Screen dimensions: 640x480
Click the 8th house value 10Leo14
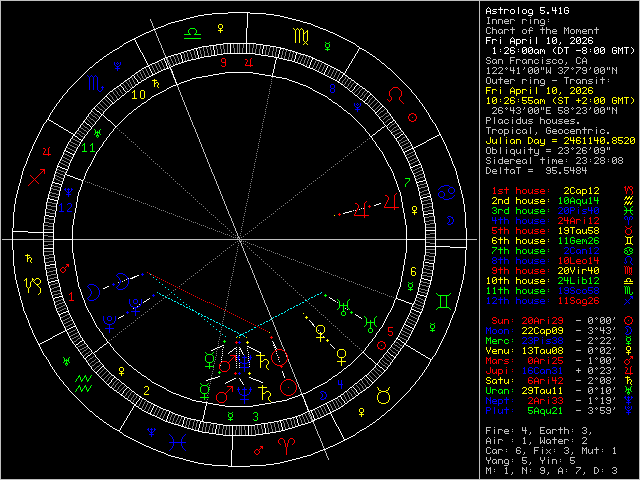(578, 261)
